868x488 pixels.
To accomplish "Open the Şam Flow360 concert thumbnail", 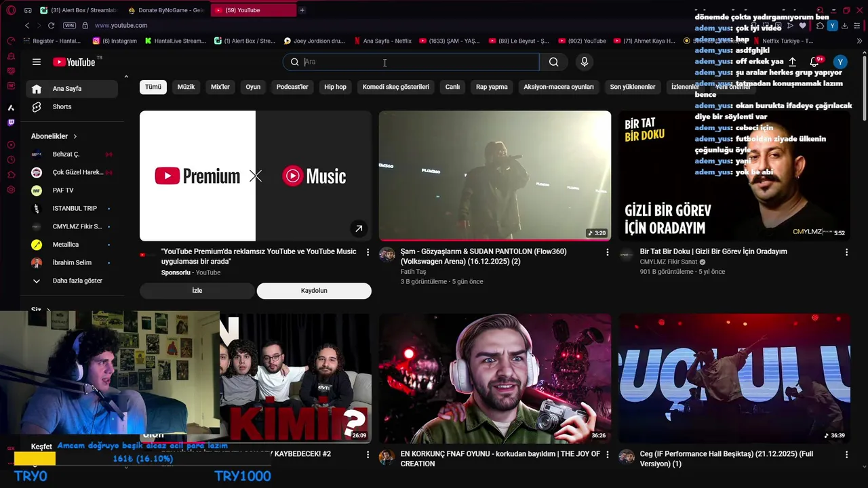I will click(495, 176).
